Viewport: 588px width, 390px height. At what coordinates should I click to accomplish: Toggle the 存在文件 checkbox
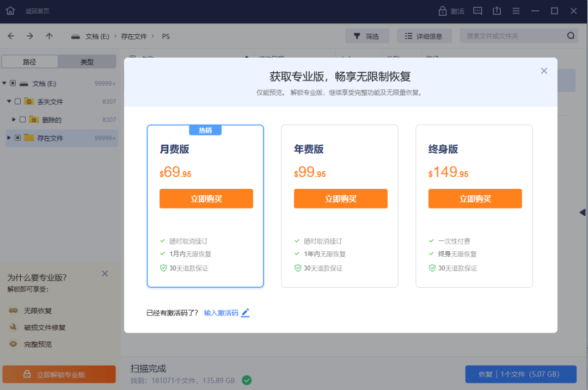coord(18,138)
